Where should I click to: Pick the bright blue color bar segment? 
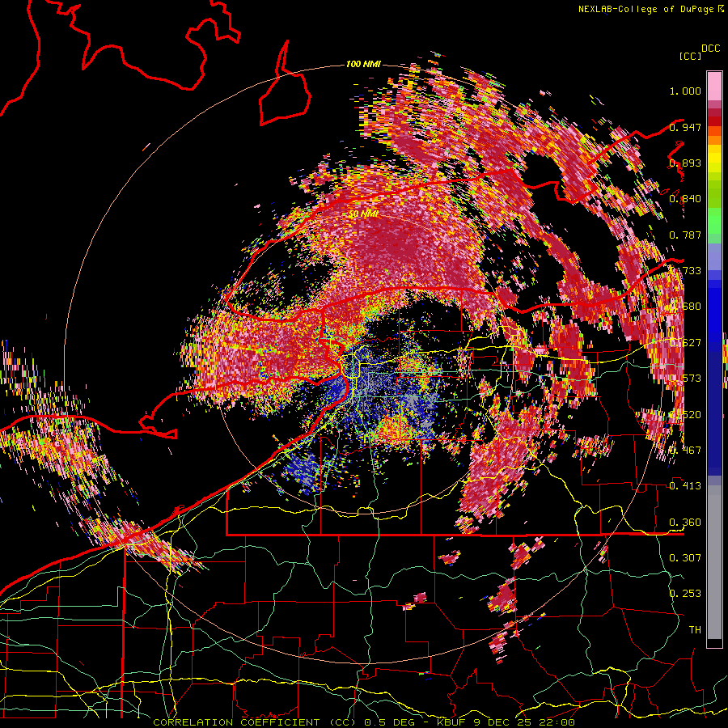tap(714, 309)
